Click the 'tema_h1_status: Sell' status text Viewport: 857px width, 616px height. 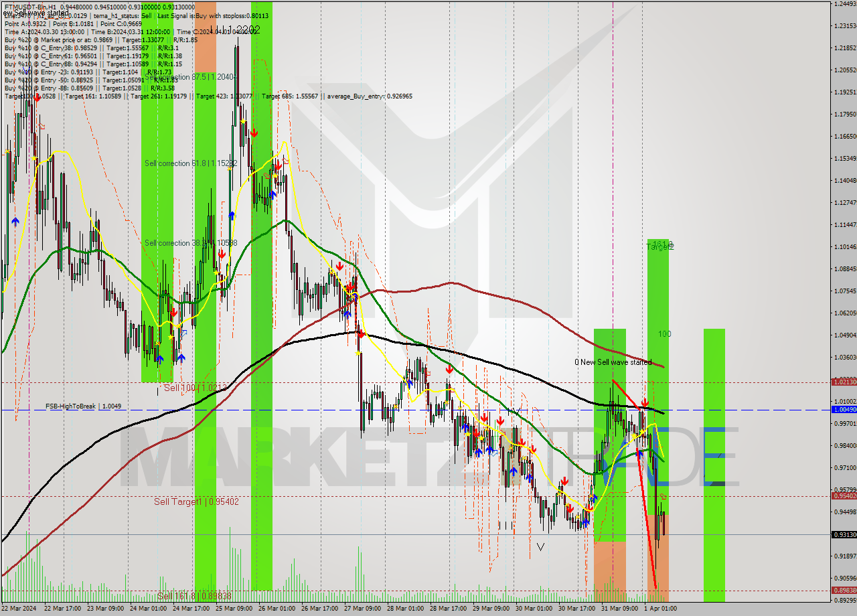pyautogui.click(x=122, y=15)
